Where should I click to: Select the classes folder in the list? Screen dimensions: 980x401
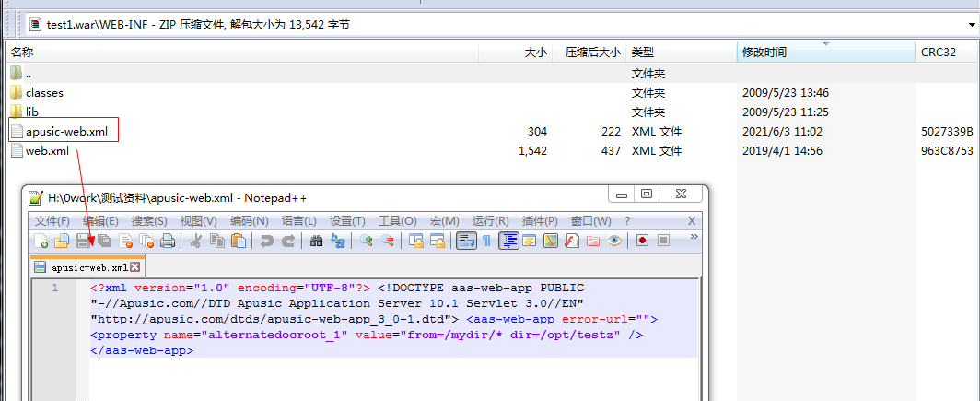click(x=44, y=92)
